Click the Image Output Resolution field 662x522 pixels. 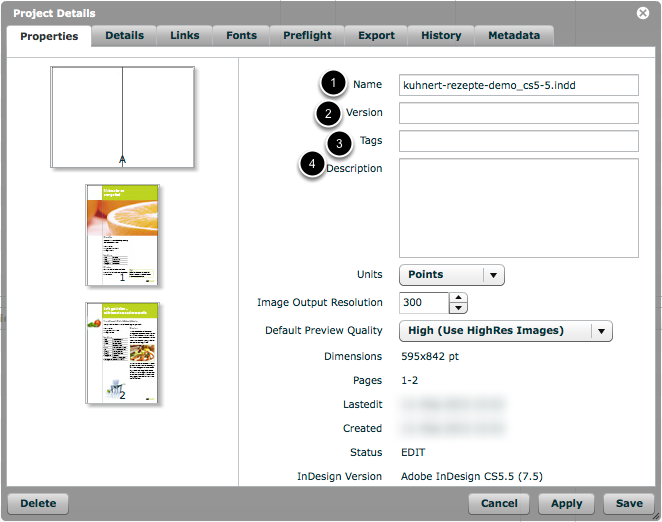[x=423, y=302]
